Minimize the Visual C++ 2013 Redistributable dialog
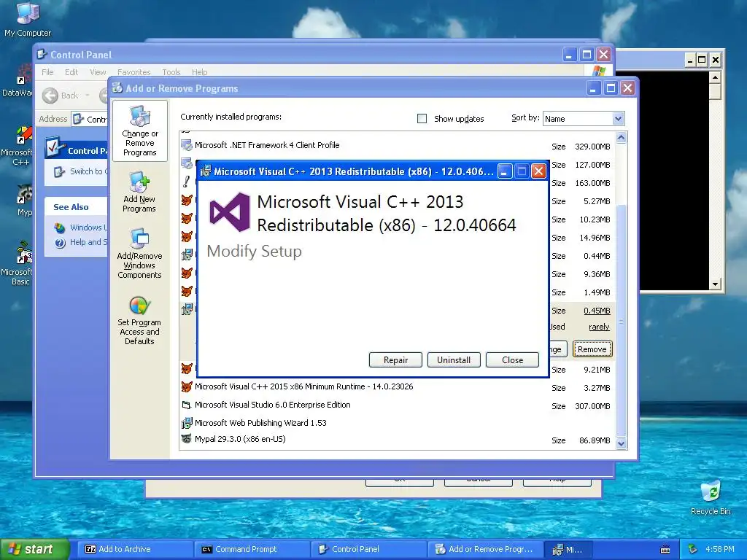 pos(505,171)
